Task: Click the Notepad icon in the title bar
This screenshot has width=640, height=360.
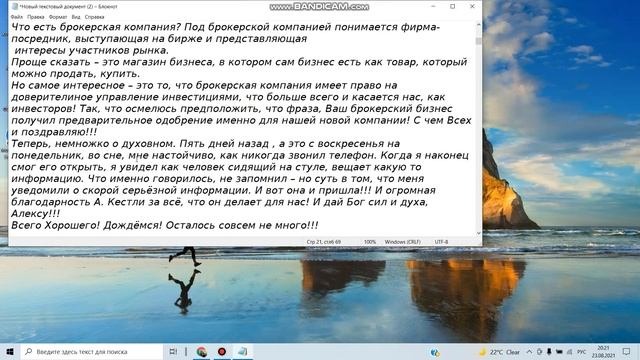Action: point(15,7)
